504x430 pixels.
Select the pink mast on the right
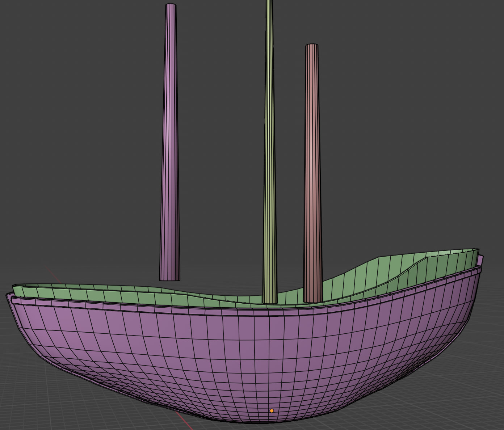point(312,163)
